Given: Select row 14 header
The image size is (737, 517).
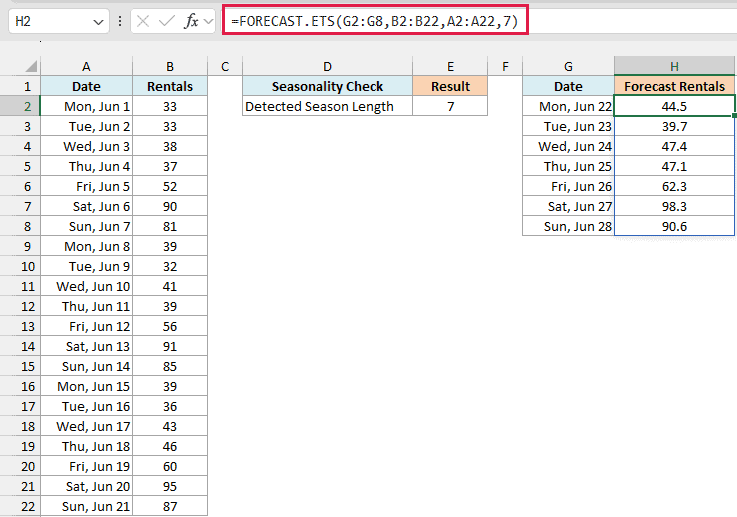Looking at the screenshot, I should click(x=20, y=346).
